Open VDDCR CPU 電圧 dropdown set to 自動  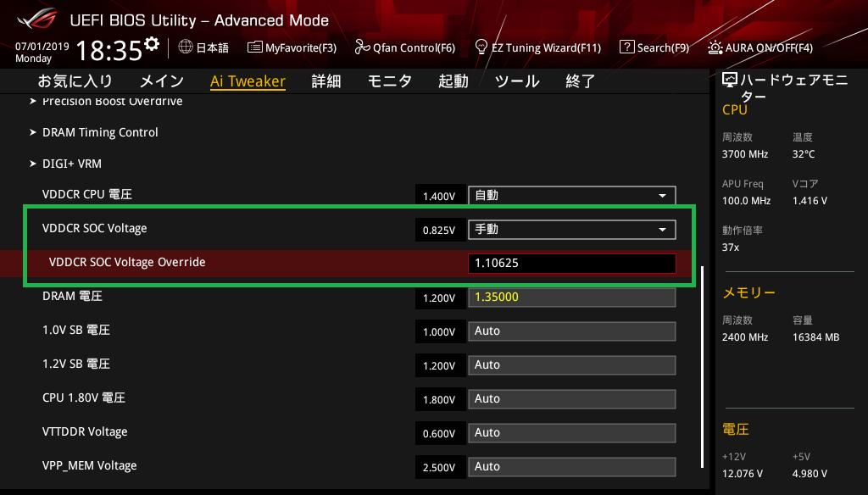[572, 196]
